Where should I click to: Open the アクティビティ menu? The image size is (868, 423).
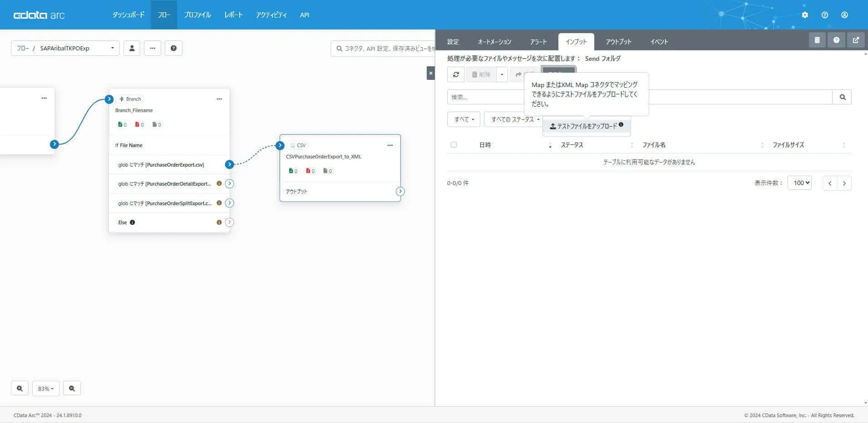pyautogui.click(x=271, y=15)
